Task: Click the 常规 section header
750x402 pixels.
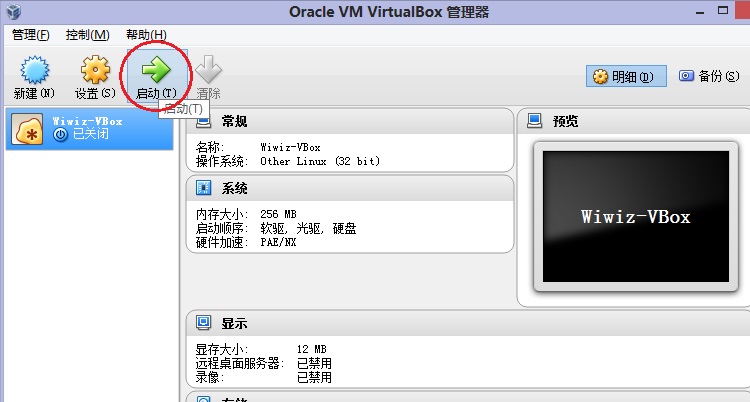Action: tap(350, 121)
